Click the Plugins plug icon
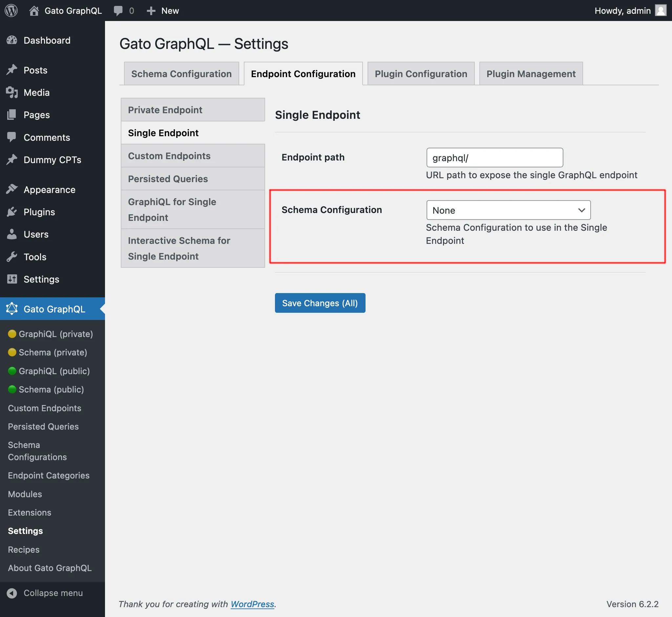 point(12,212)
